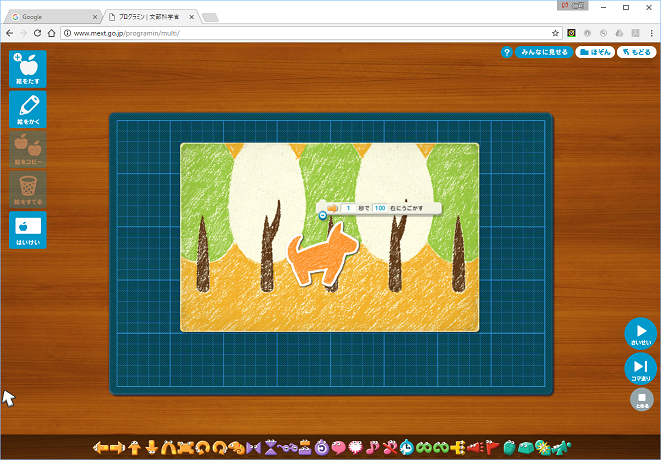
Task: Pick the orange rotate-right block
Action: click(x=220, y=447)
